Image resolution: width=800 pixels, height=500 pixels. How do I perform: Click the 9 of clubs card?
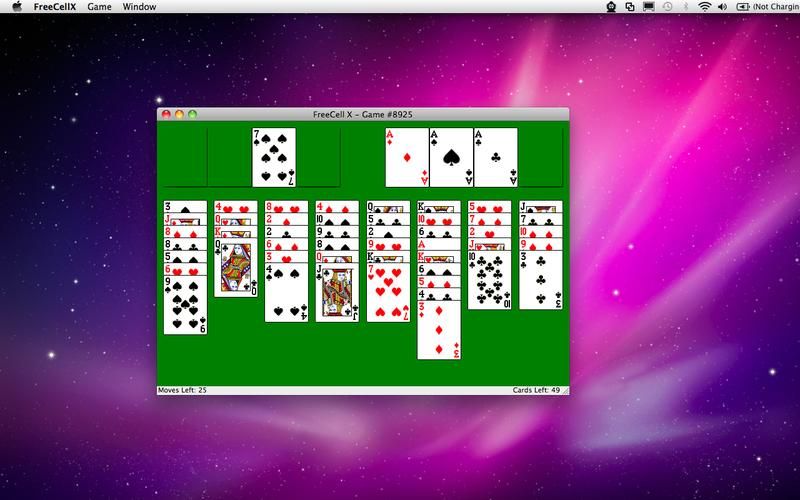click(x=337, y=232)
